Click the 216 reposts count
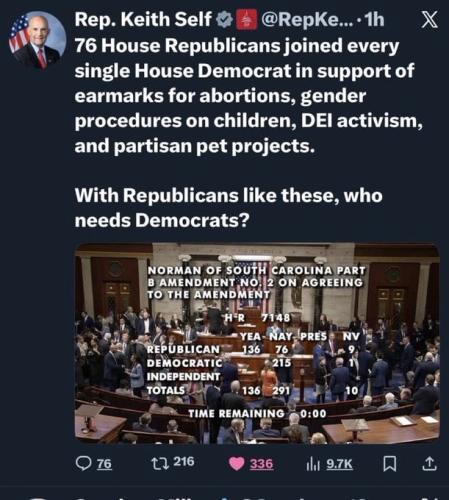 [184, 462]
